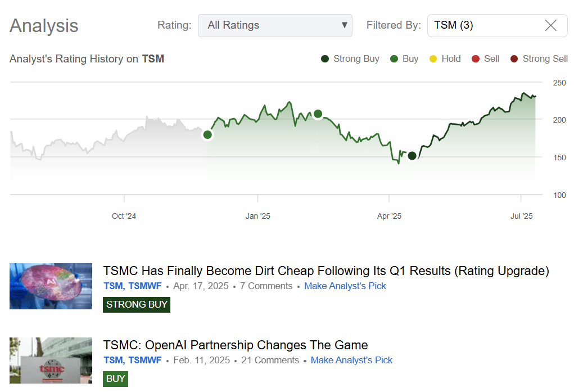Toggle Buy in the rating legend
574x392 pixels.
393,58
